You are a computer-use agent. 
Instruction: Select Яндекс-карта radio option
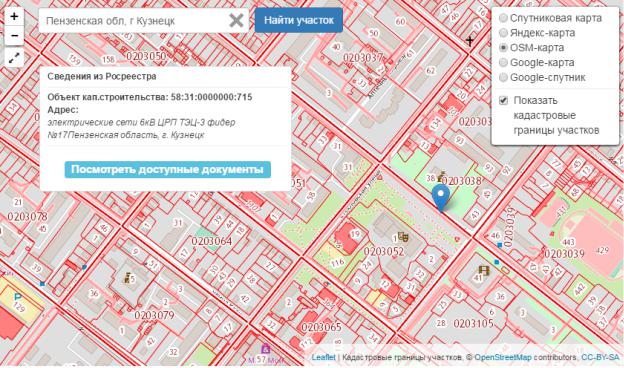503,33
